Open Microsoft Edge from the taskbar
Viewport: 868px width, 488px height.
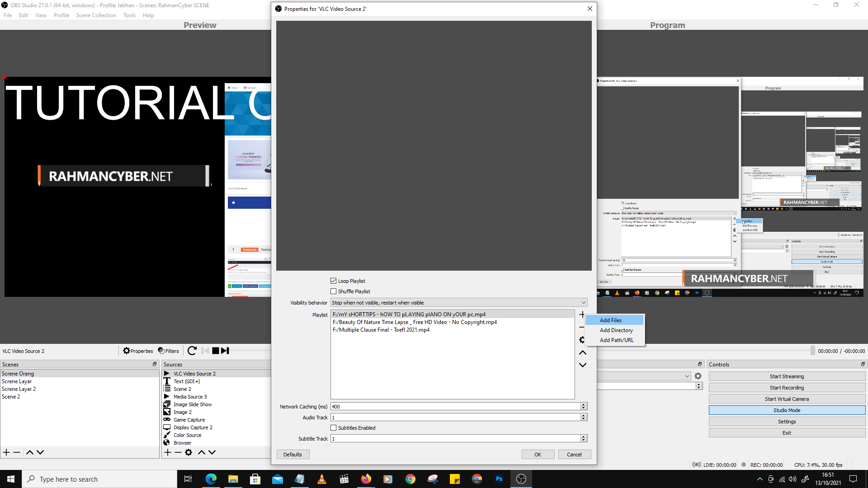click(x=211, y=479)
